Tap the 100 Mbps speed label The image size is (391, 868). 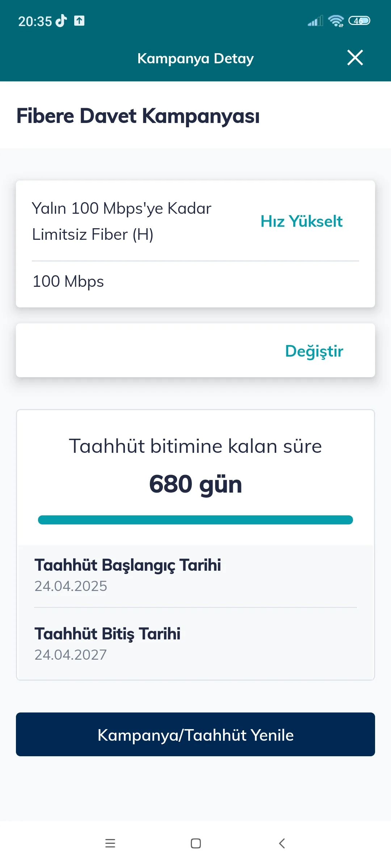[x=68, y=281]
